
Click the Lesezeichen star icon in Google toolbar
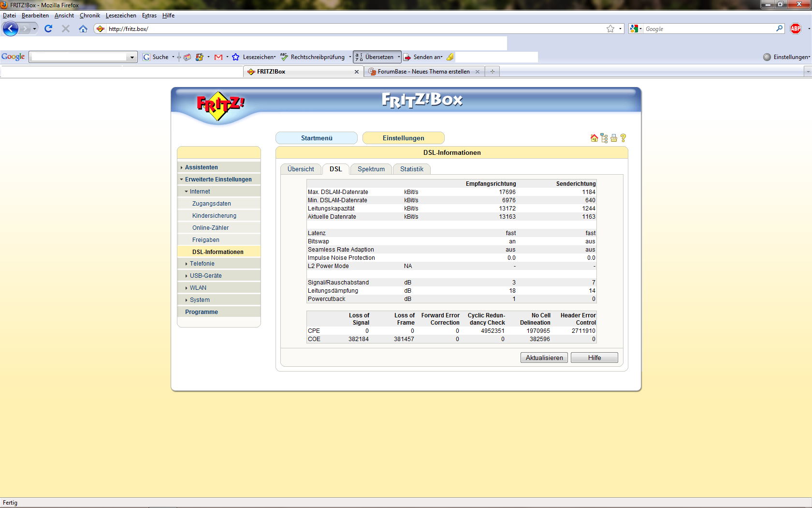click(235, 57)
